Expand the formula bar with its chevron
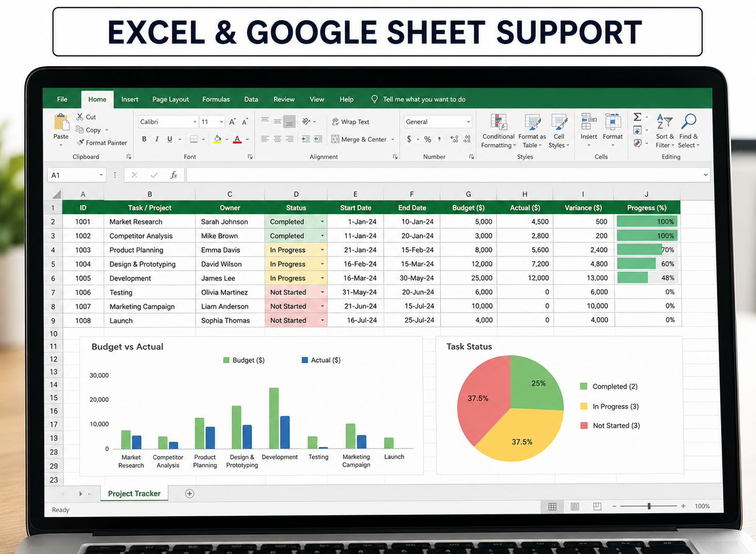This screenshot has width=756, height=554. [705, 175]
